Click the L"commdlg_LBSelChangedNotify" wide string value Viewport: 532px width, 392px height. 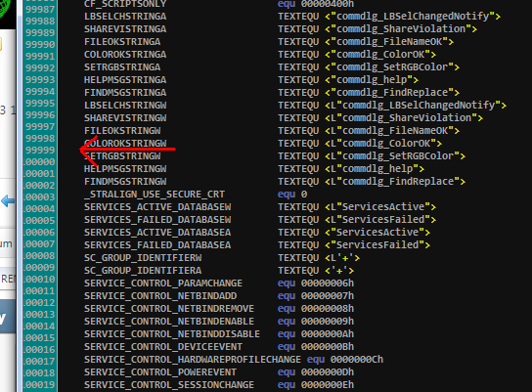click(x=416, y=106)
